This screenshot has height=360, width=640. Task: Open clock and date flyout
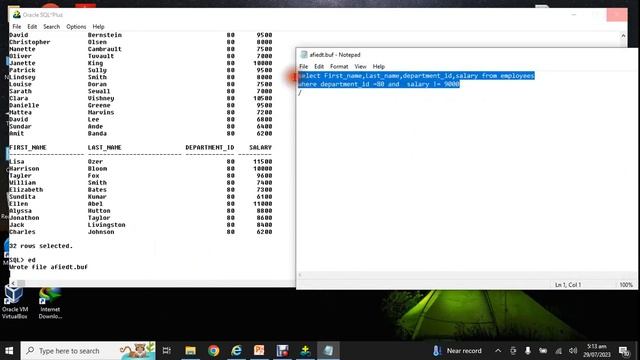pyautogui.click(x=597, y=351)
